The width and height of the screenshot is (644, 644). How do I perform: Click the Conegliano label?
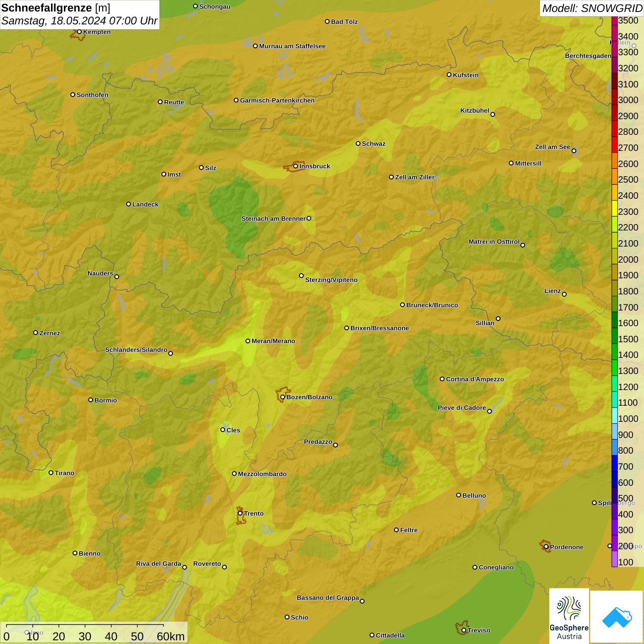tap(496, 567)
